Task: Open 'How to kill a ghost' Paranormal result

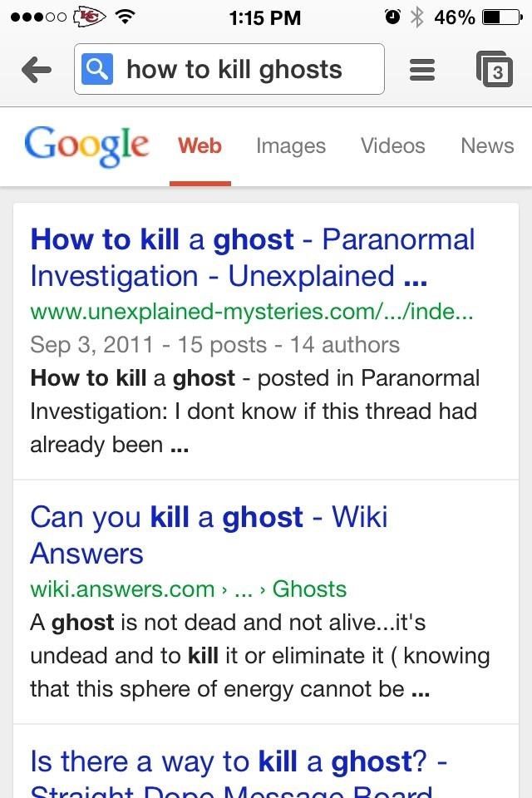Action: (253, 258)
